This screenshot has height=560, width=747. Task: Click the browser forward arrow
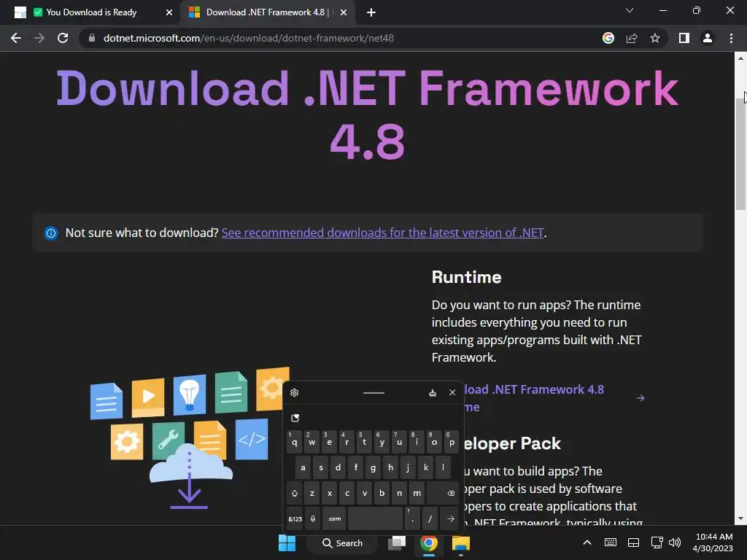39,38
